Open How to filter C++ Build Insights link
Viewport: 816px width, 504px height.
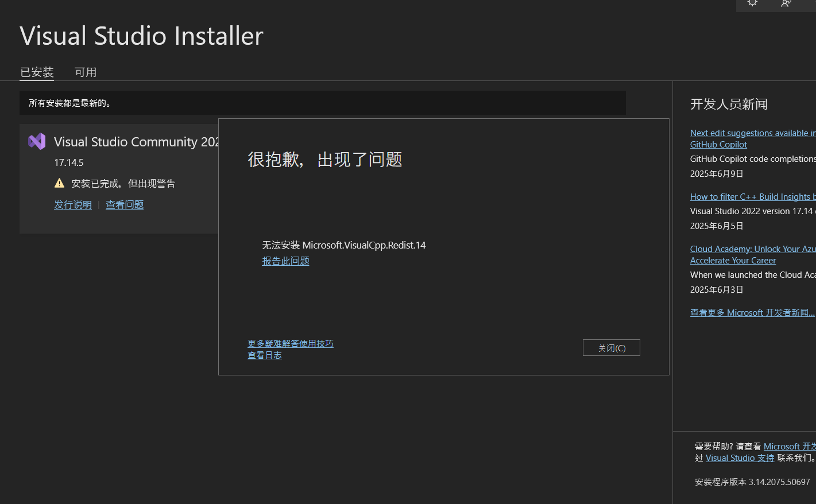pyautogui.click(x=753, y=197)
